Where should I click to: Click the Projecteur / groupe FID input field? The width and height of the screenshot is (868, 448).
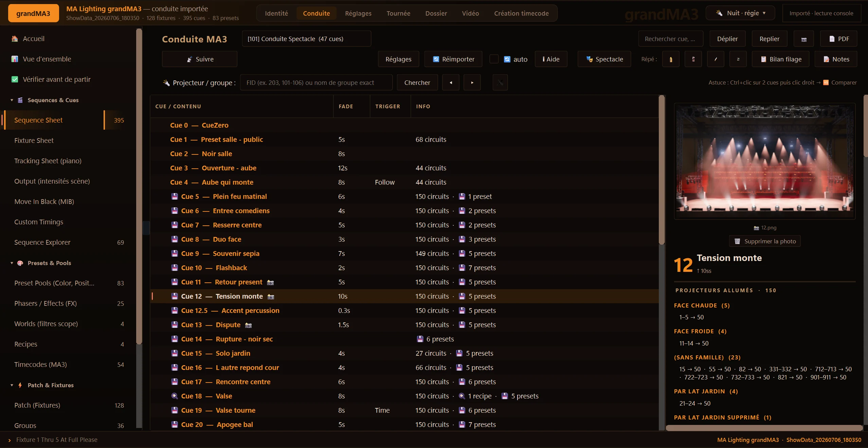tap(316, 83)
